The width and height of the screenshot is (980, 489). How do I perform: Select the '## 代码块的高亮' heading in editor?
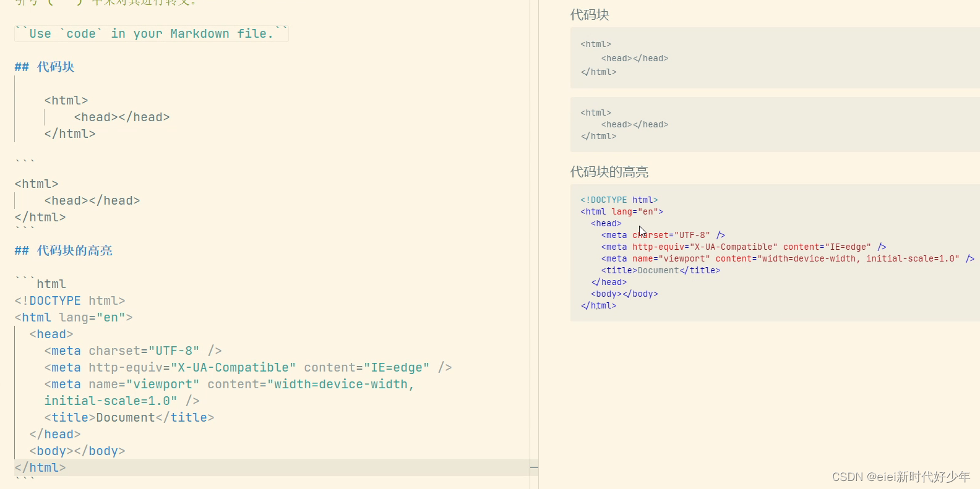pyautogui.click(x=64, y=250)
